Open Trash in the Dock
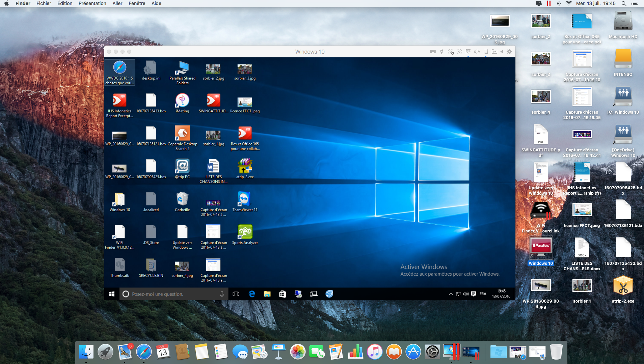 [556, 352]
